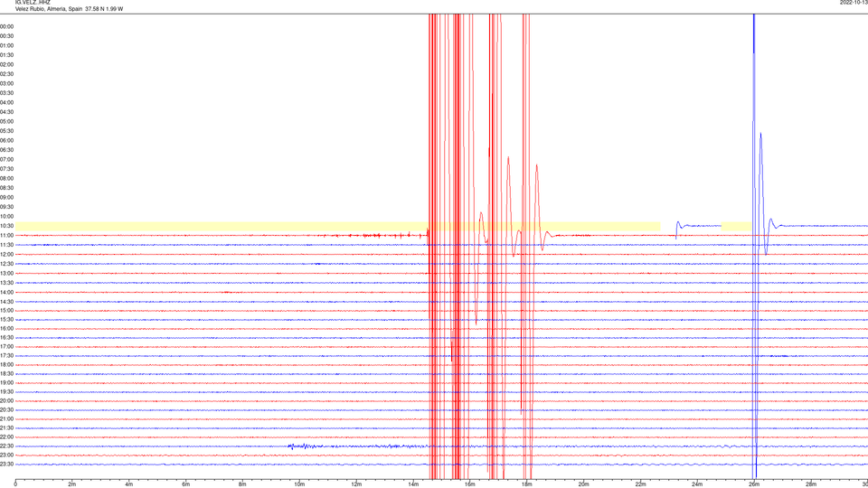Click the 19:00 time row label

click(6, 383)
